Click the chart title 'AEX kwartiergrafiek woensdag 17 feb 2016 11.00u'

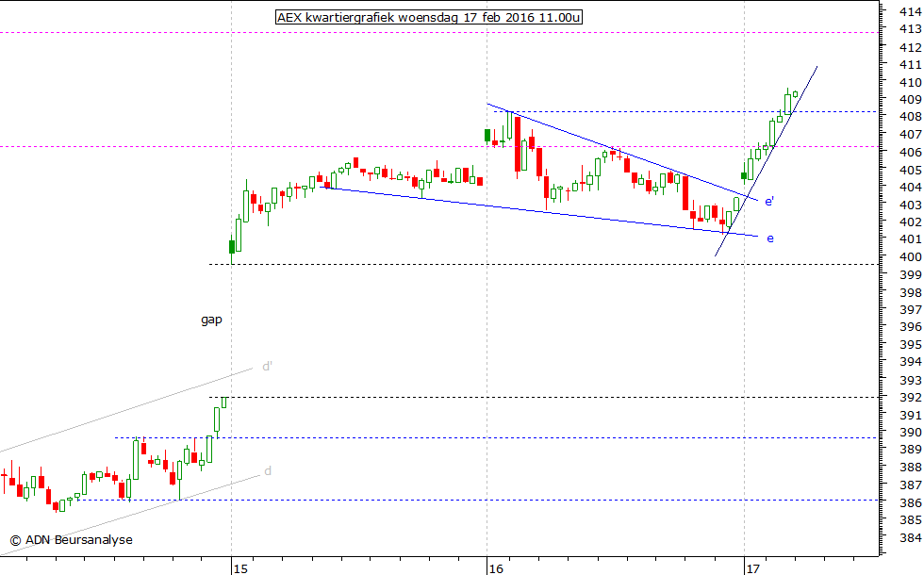pos(429,17)
